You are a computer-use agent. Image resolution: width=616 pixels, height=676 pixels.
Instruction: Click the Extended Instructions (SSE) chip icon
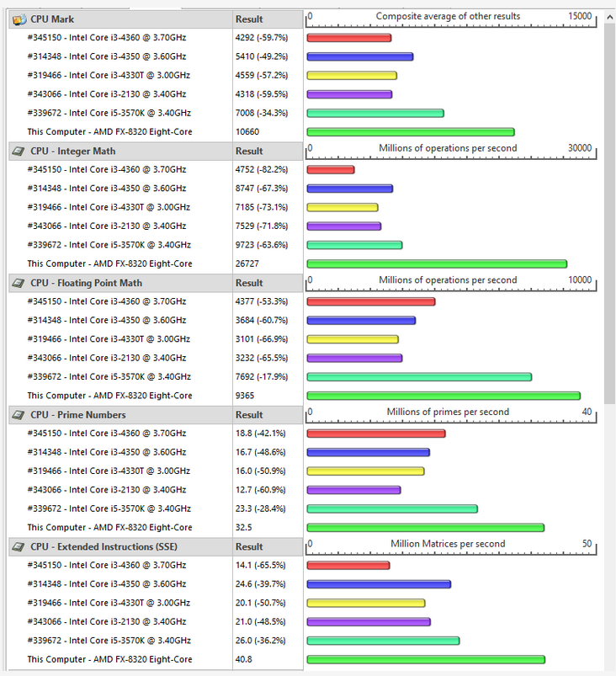click(x=19, y=547)
